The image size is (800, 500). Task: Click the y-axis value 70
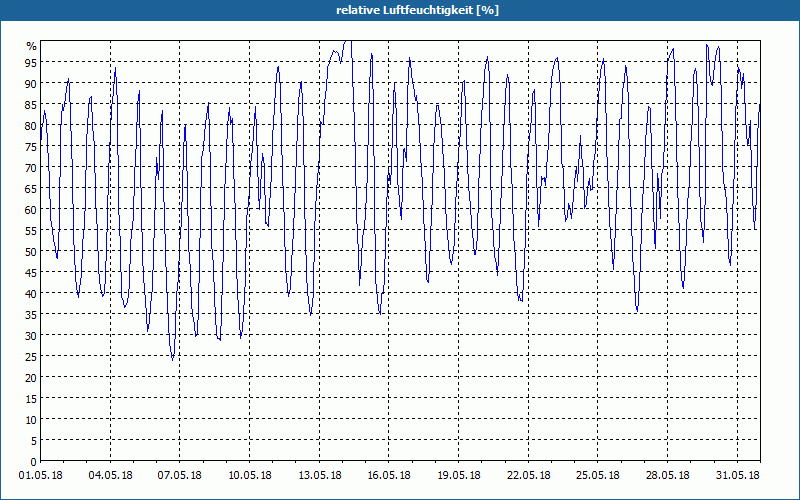click(31, 167)
